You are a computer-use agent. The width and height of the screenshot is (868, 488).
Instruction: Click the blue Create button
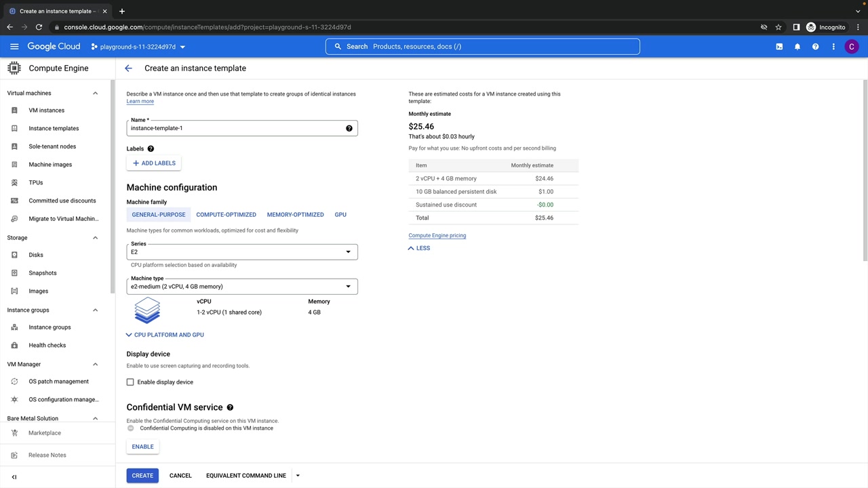(x=142, y=476)
